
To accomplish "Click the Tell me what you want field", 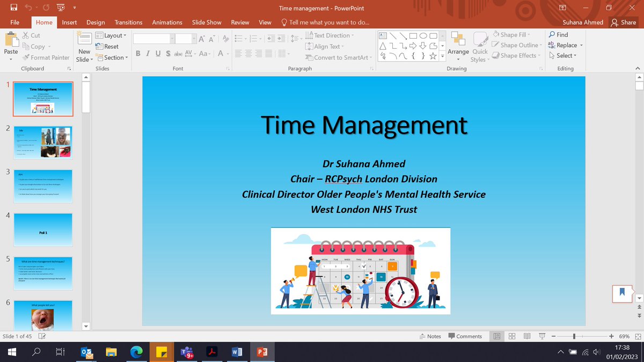I will pyautogui.click(x=326, y=22).
